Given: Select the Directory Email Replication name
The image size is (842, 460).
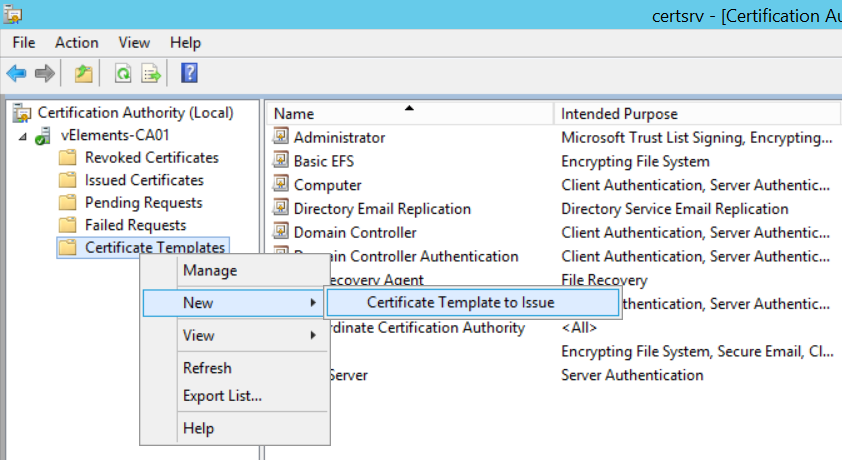Looking at the screenshot, I should tap(382, 209).
